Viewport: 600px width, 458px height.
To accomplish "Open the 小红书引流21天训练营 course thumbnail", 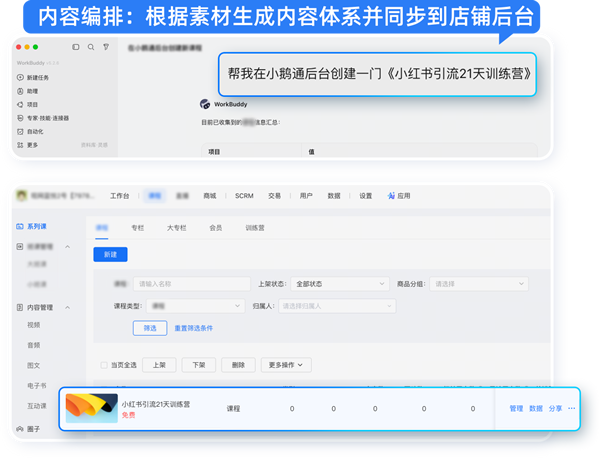I will 91,408.
